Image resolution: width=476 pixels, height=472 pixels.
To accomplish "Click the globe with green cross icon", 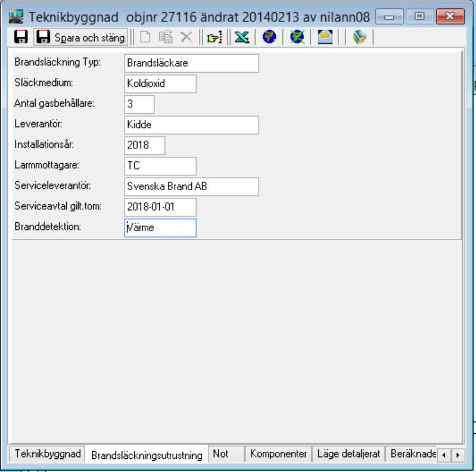I will pyautogui.click(x=297, y=37).
